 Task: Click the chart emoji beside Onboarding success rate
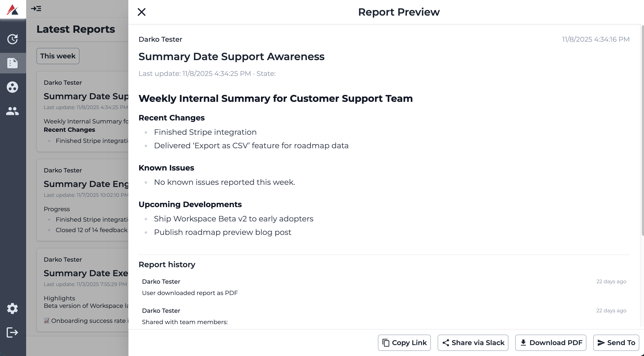point(46,321)
